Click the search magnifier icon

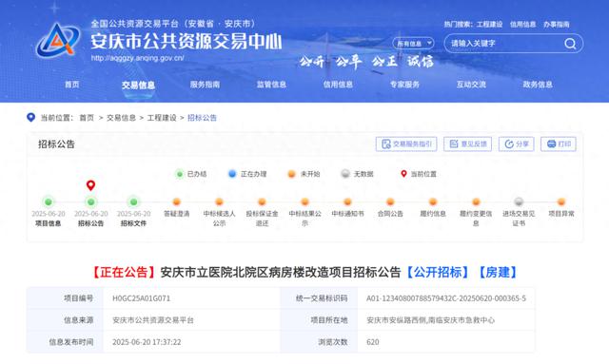coord(570,44)
